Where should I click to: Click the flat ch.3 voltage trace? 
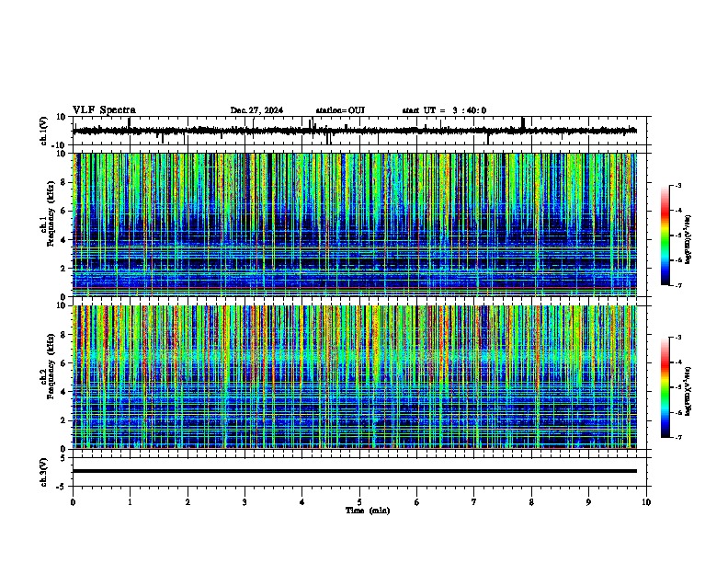[355, 471]
